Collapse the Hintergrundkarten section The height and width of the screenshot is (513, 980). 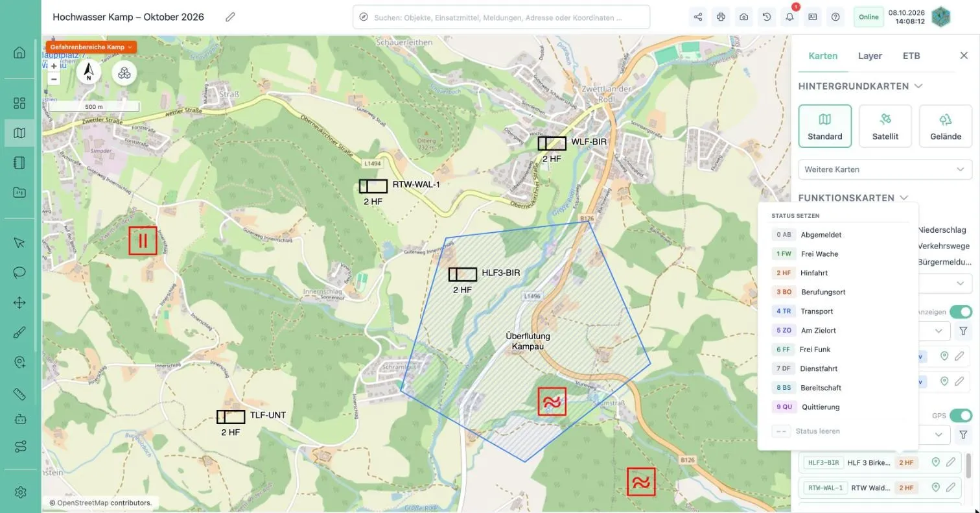tap(918, 86)
